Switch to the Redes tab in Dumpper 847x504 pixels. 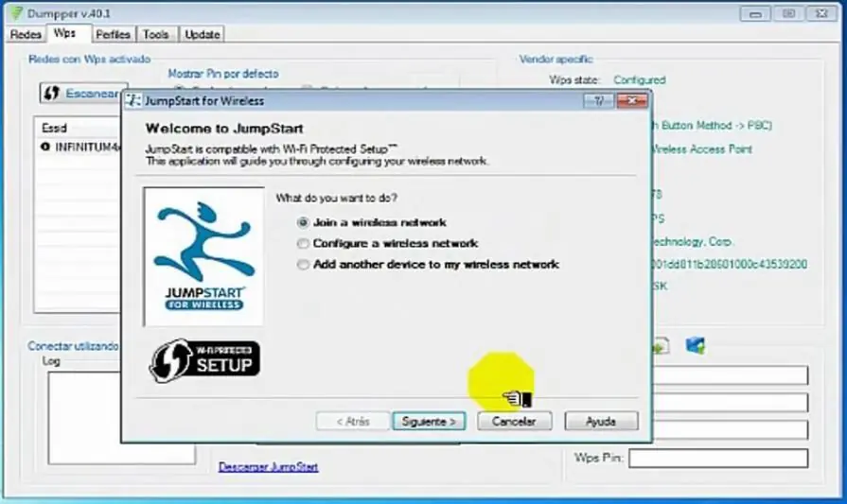(x=26, y=35)
